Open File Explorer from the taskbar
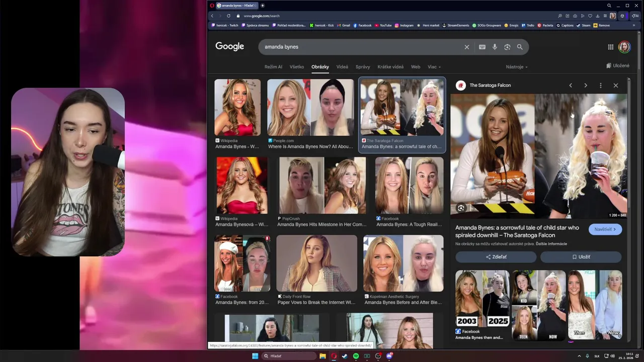The image size is (644, 362). coord(323,356)
